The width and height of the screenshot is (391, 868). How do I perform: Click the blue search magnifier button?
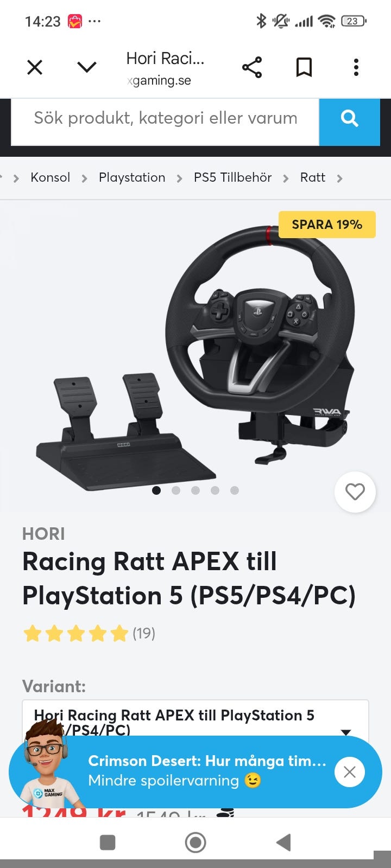350,118
